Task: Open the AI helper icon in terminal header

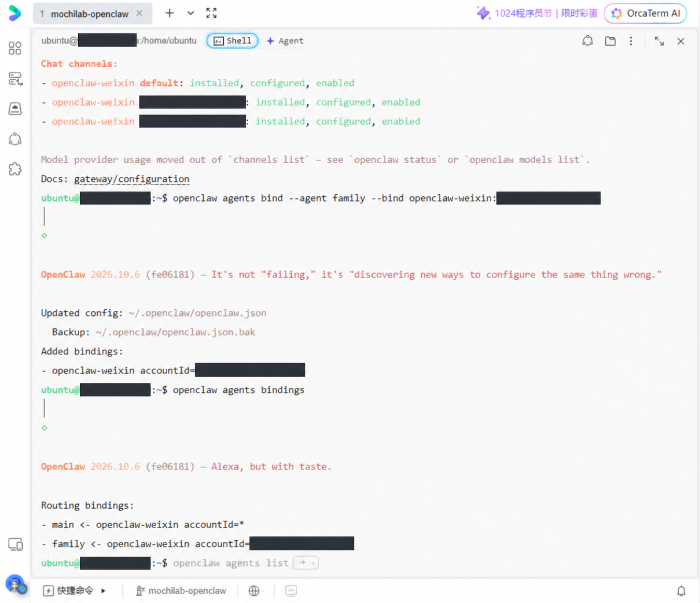Action: tap(588, 41)
